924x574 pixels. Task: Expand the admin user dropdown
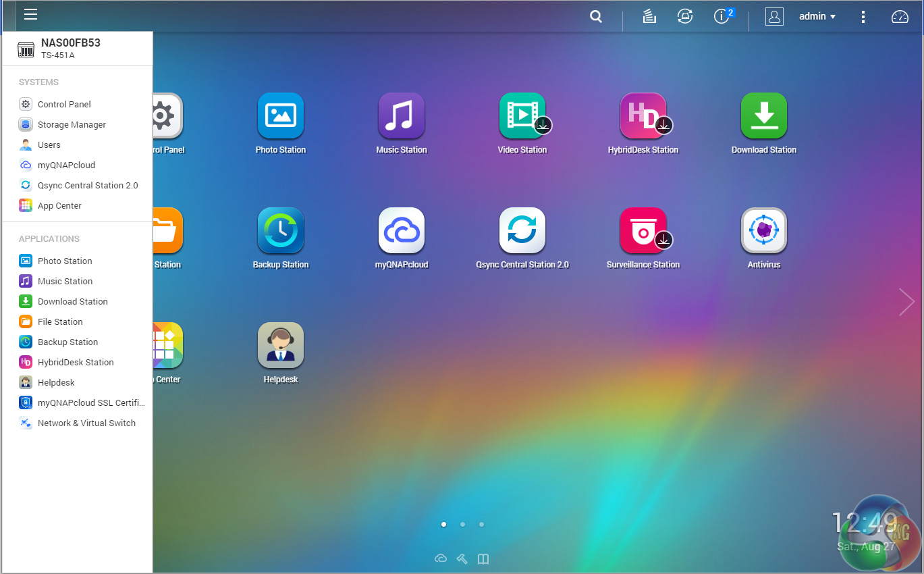(817, 17)
